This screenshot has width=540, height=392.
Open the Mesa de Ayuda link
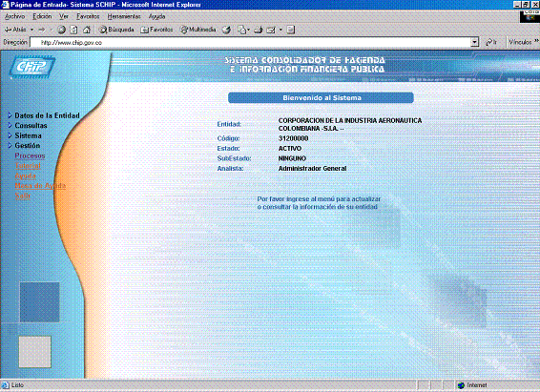pyautogui.click(x=40, y=186)
